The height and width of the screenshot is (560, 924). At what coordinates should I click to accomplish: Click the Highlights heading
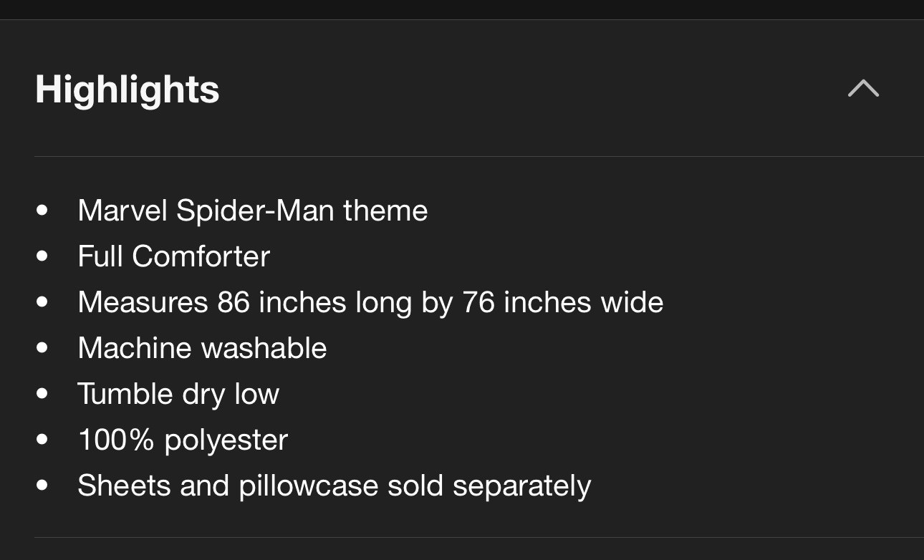[127, 90]
